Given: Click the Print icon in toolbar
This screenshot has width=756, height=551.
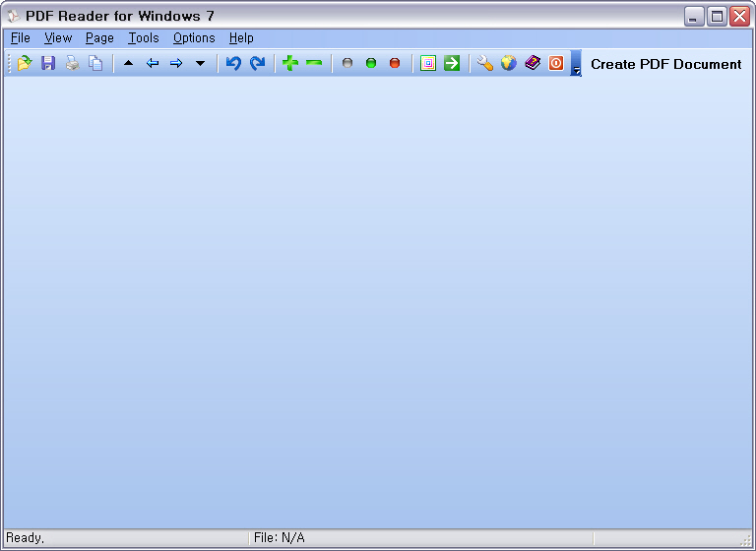Looking at the screenshot, I should point(72,63).
